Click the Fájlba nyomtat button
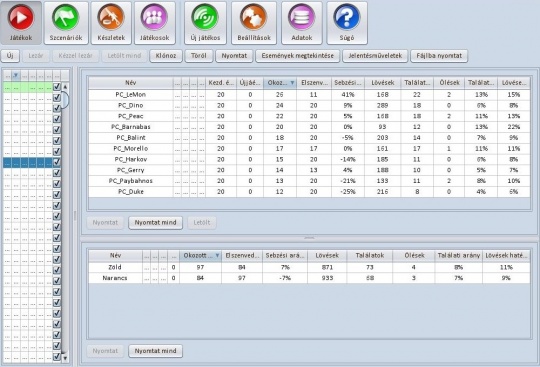The image size is (540, 367). point(439,56)
